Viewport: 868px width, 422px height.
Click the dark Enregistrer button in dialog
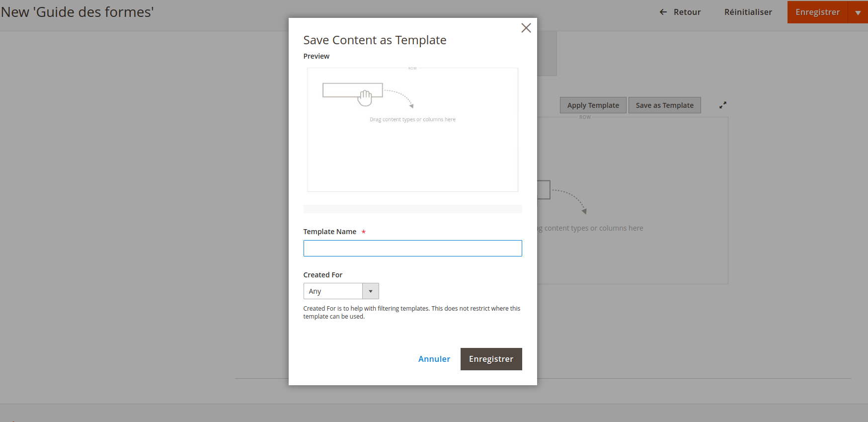[x=491, y=359]
